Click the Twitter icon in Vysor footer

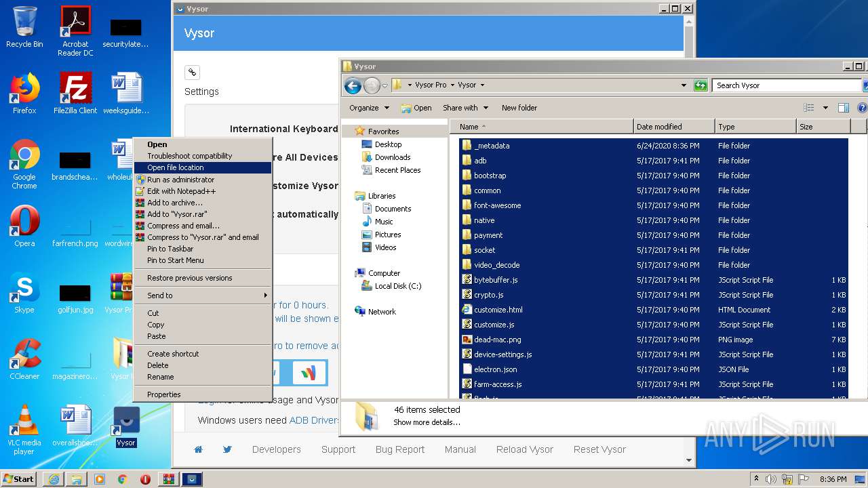(227, 449)
